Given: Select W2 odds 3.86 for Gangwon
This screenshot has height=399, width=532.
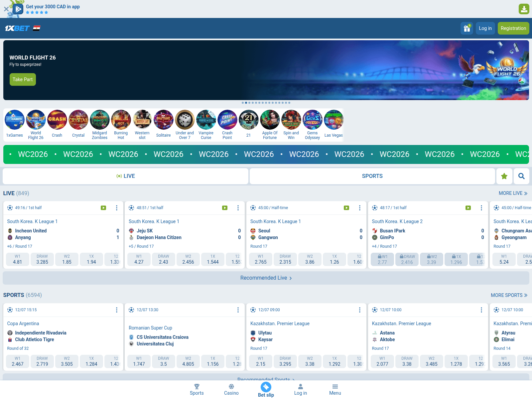Looking at the screenshot, I should coord(310,259).
